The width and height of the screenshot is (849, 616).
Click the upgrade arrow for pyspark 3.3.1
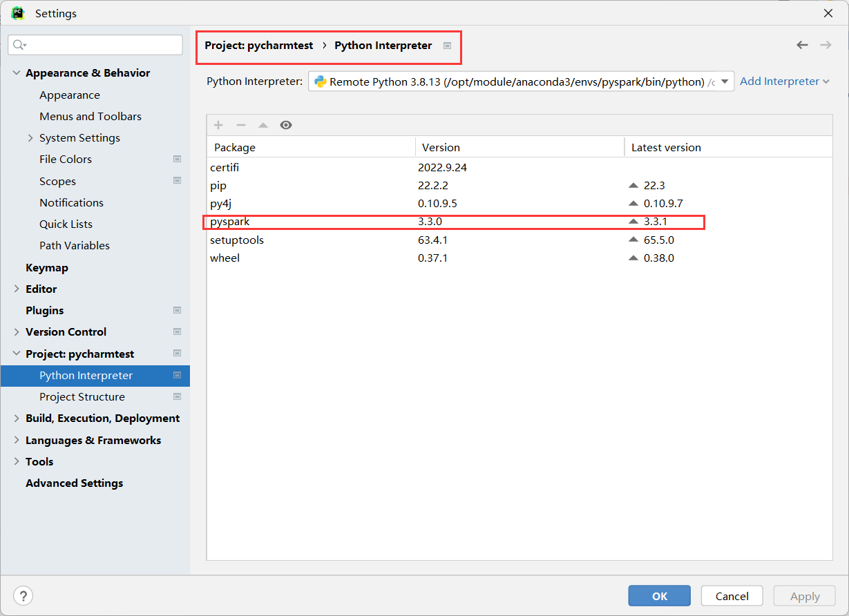[x=633, y=222]
